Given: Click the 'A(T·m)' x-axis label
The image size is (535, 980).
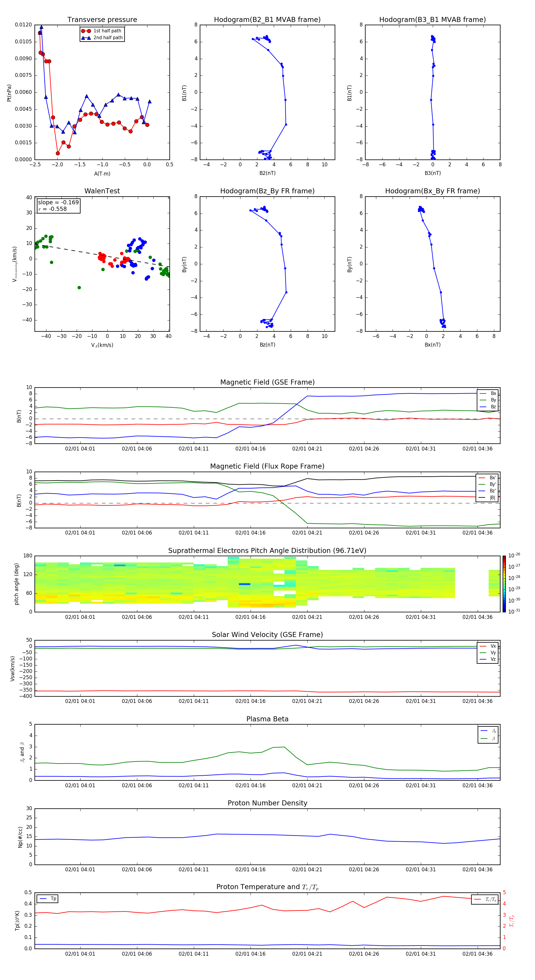Looking at the screenshot, I should click(102, 173).
